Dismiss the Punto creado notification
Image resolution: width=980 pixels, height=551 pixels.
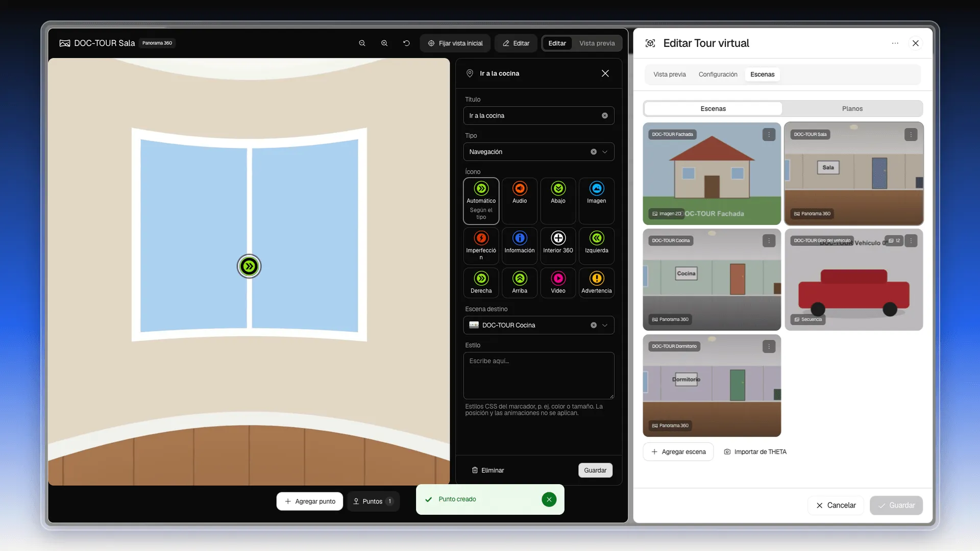[549, 499]
